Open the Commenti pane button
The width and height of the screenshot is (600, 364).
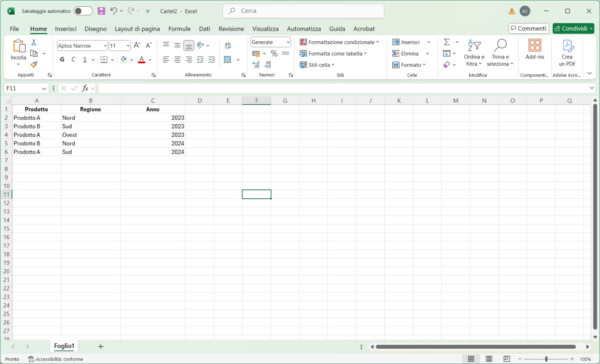(529, 28)
